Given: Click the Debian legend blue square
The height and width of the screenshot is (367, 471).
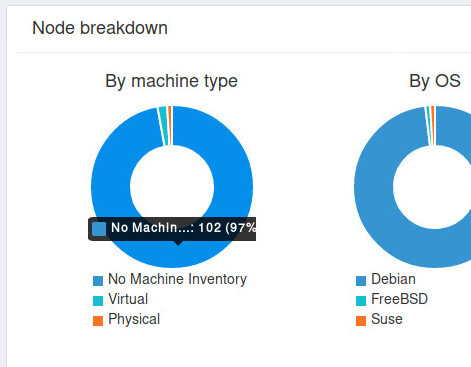Looking at the screenshot, I should coord(361,281).
